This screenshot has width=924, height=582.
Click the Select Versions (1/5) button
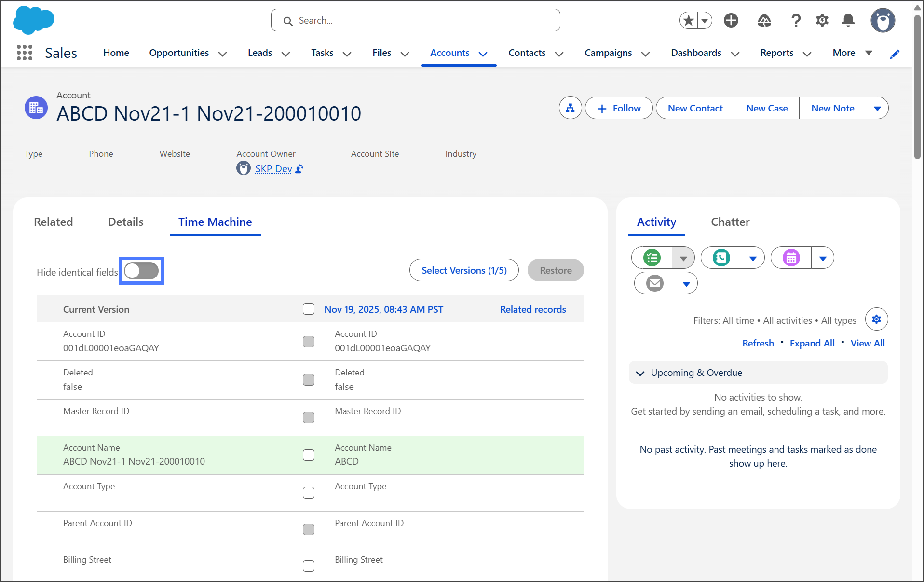coord(464,270)
